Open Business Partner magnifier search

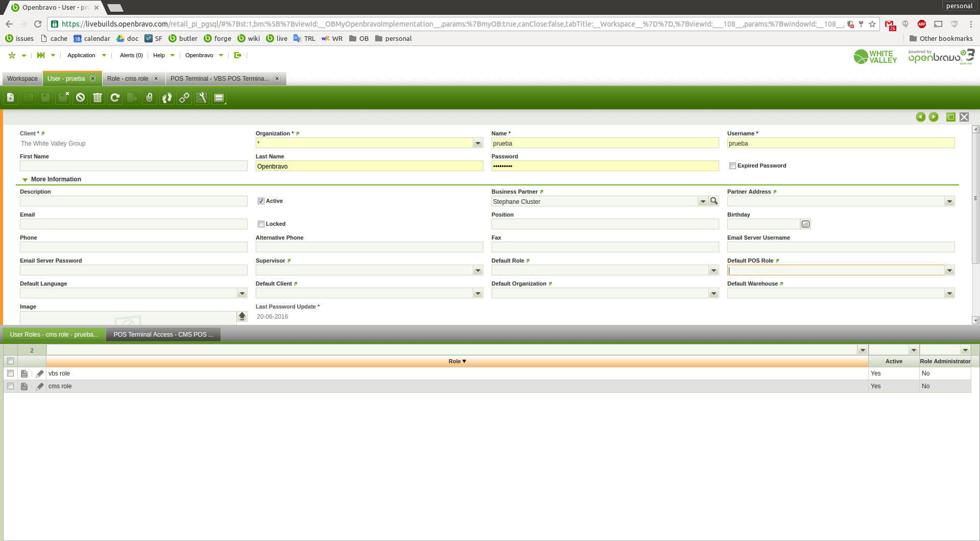pos(714,201)
